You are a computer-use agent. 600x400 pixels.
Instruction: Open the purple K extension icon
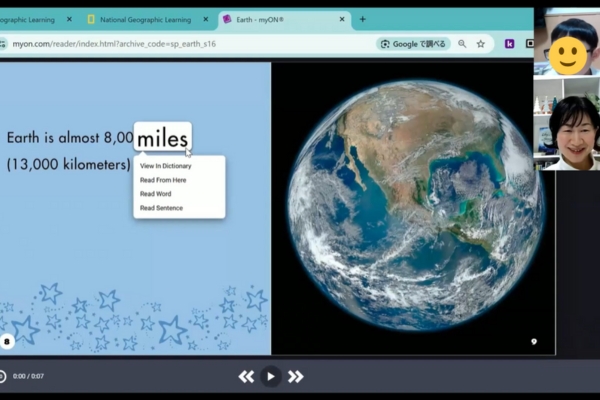[509, 44]
